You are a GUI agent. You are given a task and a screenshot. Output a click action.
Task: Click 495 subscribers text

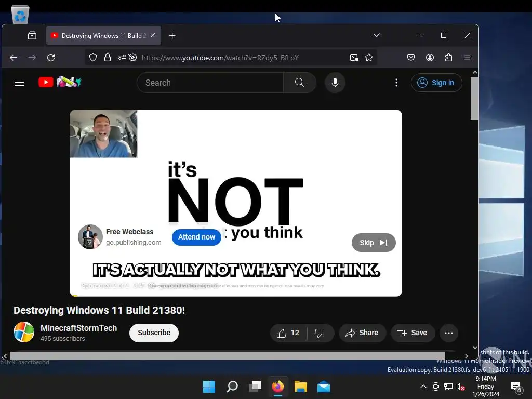click(x=63, y=339)
